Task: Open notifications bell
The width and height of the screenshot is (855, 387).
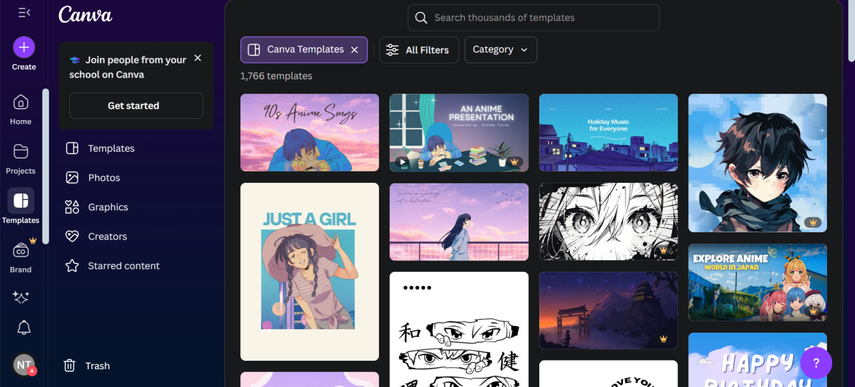Action: pyautogui.click(x=24, y=328)
